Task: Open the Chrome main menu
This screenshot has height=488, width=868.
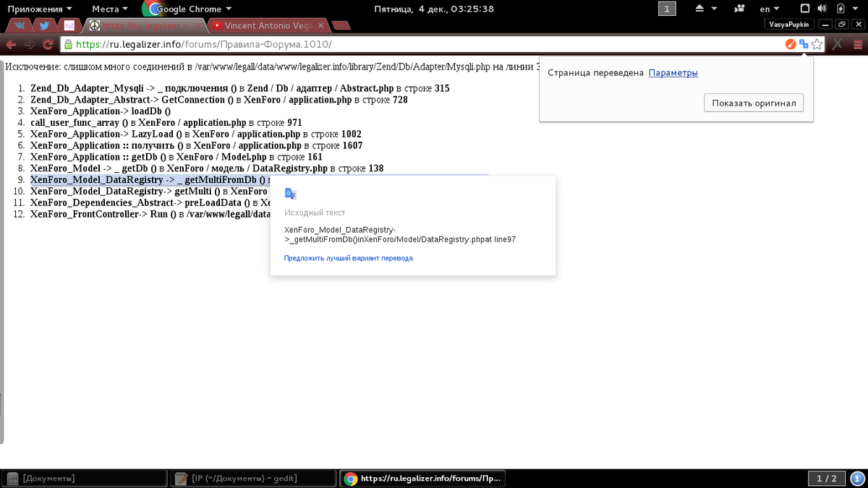Action: [x=858, y=44]
